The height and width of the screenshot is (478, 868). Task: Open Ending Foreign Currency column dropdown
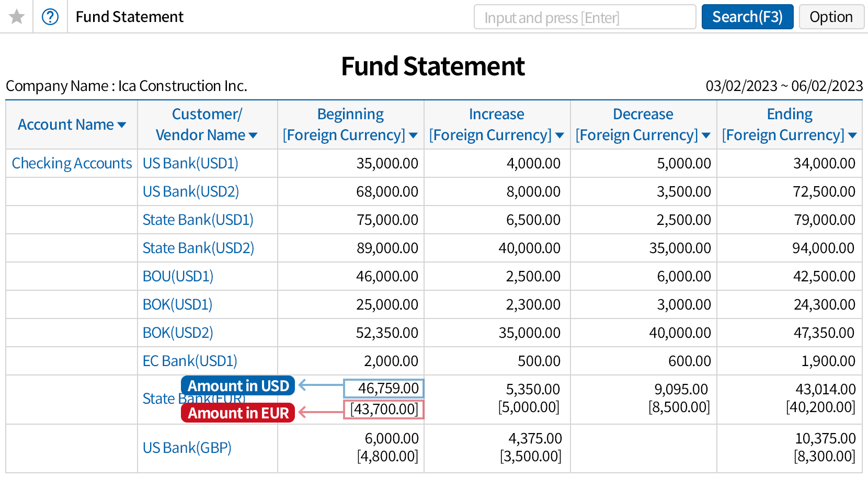point(852,135)
